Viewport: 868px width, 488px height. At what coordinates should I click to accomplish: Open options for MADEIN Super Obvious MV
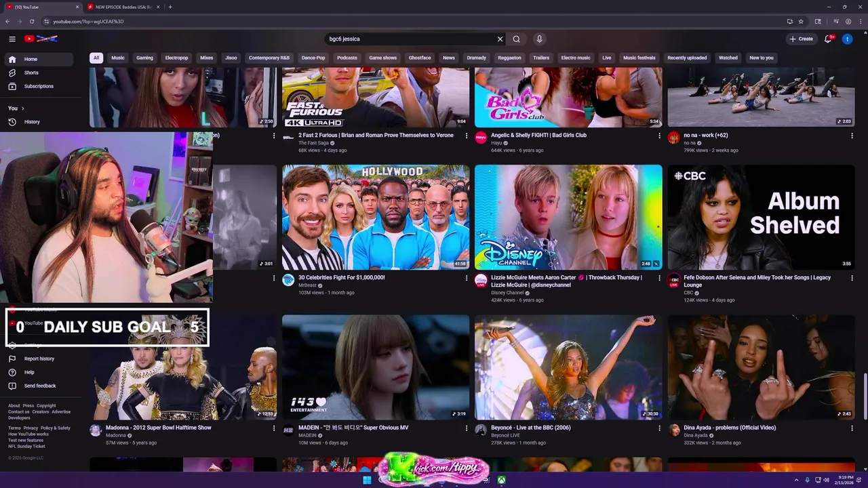[467, 428]
